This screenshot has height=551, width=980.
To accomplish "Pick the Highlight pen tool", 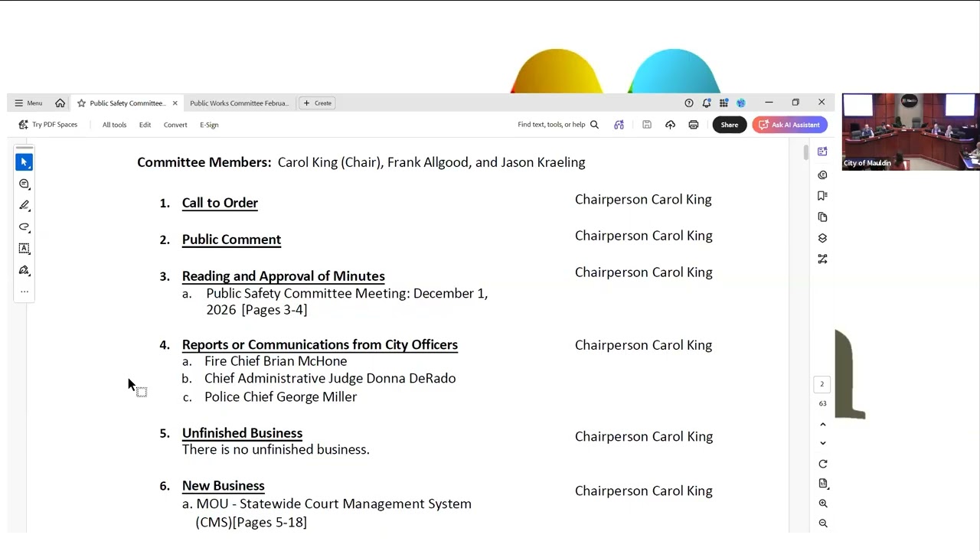I will pos(24,205).
